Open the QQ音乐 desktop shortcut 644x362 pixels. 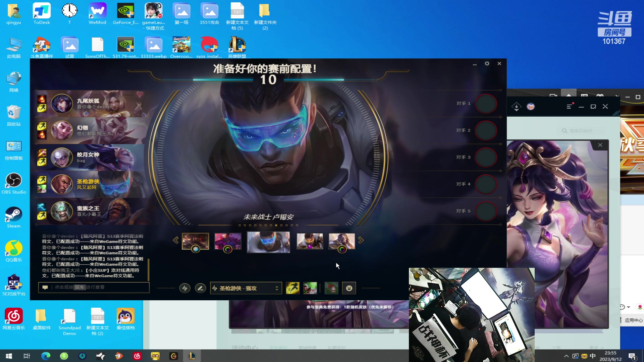point(14,251)
